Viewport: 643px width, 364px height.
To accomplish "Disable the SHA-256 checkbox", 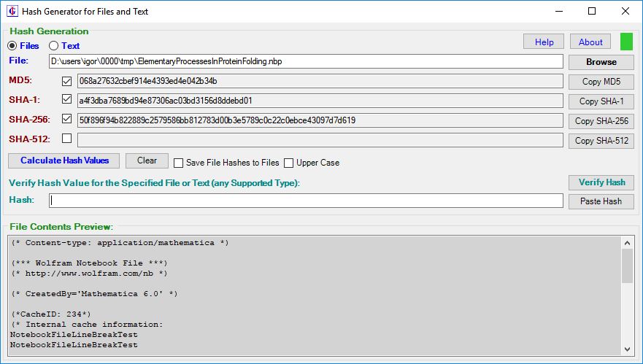I will coord(67,120).
